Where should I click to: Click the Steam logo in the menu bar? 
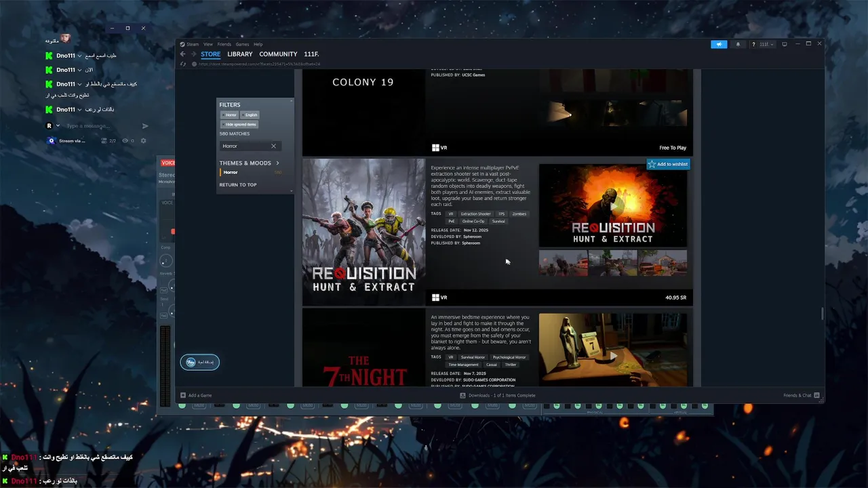182,44
